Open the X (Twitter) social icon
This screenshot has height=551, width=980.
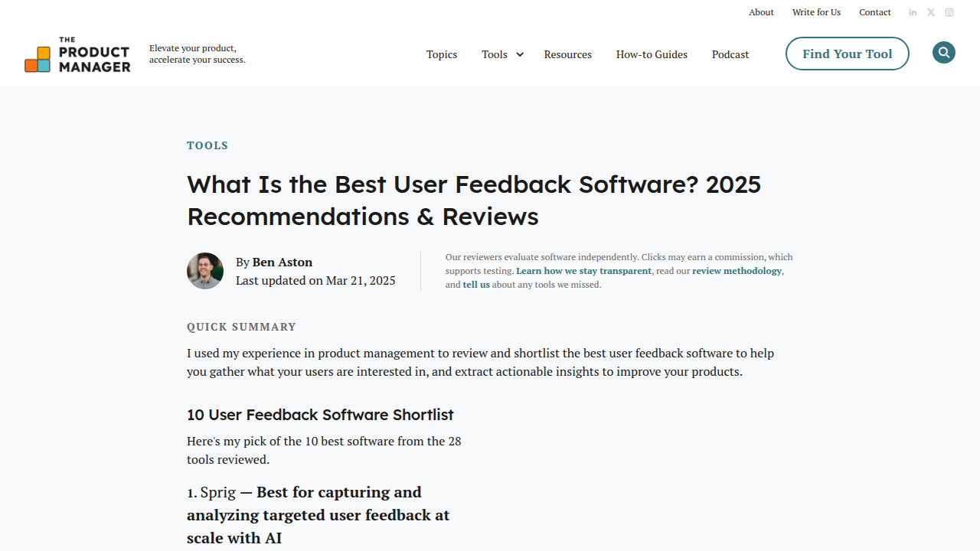click(x=931, y=12)
